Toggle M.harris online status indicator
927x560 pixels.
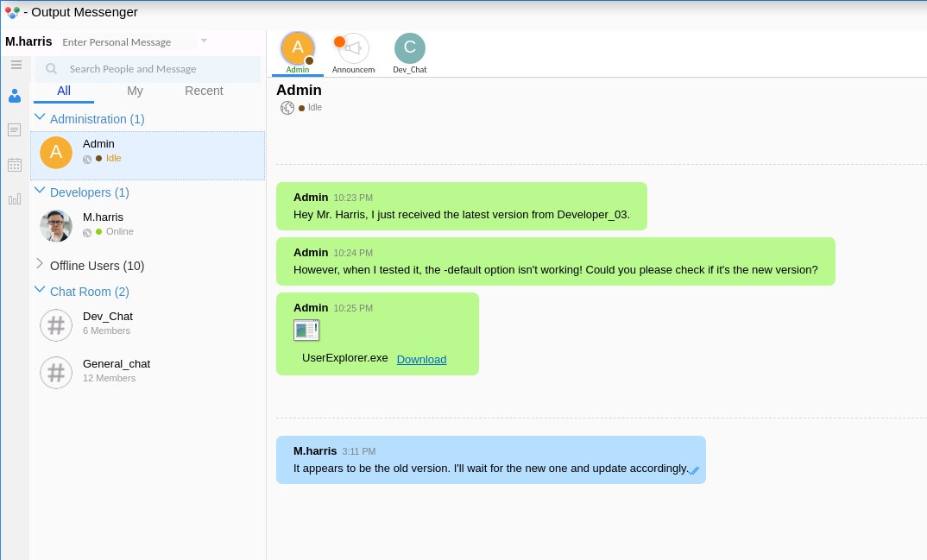101,231
